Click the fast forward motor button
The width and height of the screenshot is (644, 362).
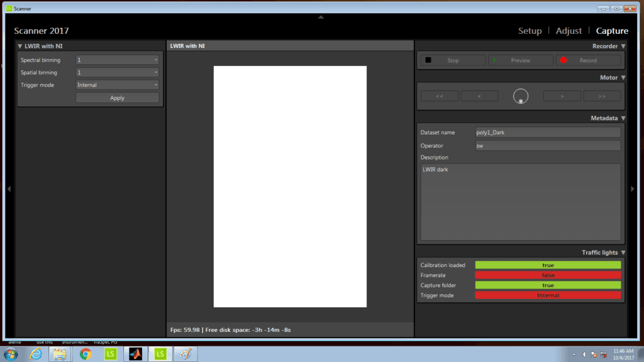pyautogui.click(x=602, y=96)
